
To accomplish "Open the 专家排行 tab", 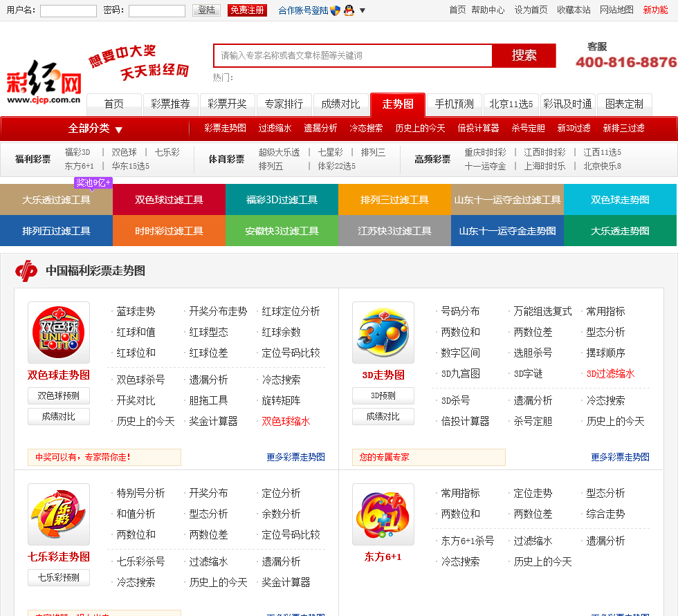I will tap(284, 104).
